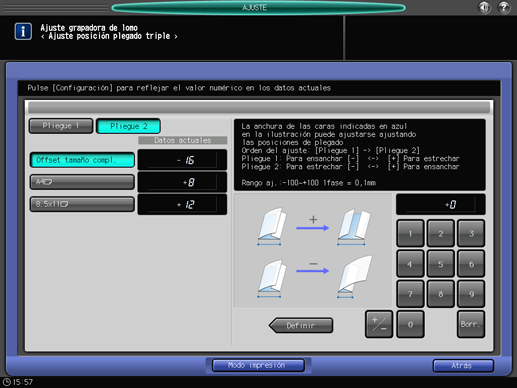This screenshot has height=388, width=517.
Task: Open the help question mark icon
Action: click(x=504, y=7)
